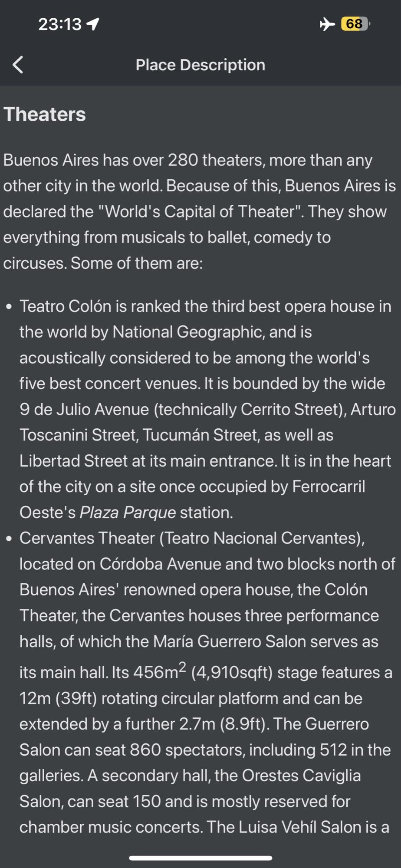Tap the Theaters section heading
Screen dimensions: 401x868
point(45,115)
